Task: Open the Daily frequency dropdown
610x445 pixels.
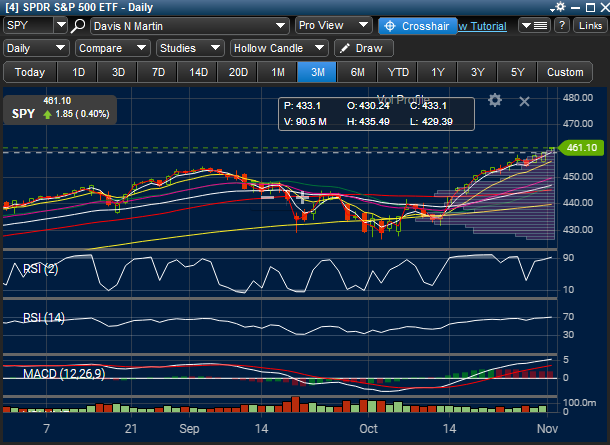Action: point(36,48)
